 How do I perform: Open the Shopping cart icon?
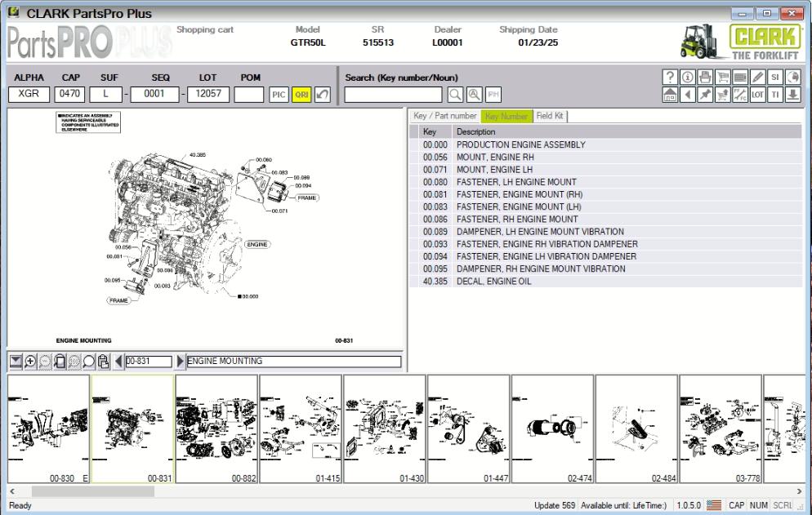tap(722, 78)
